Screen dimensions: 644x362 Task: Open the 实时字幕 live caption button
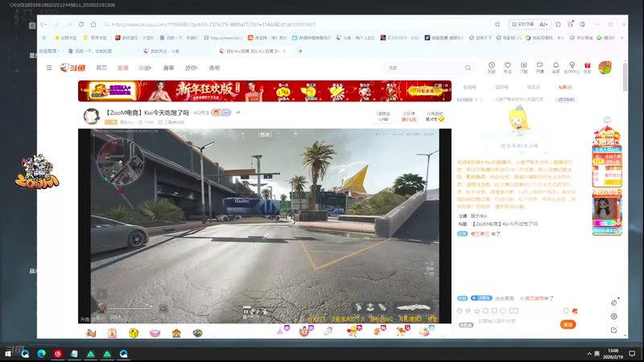(x=522, y=24)
